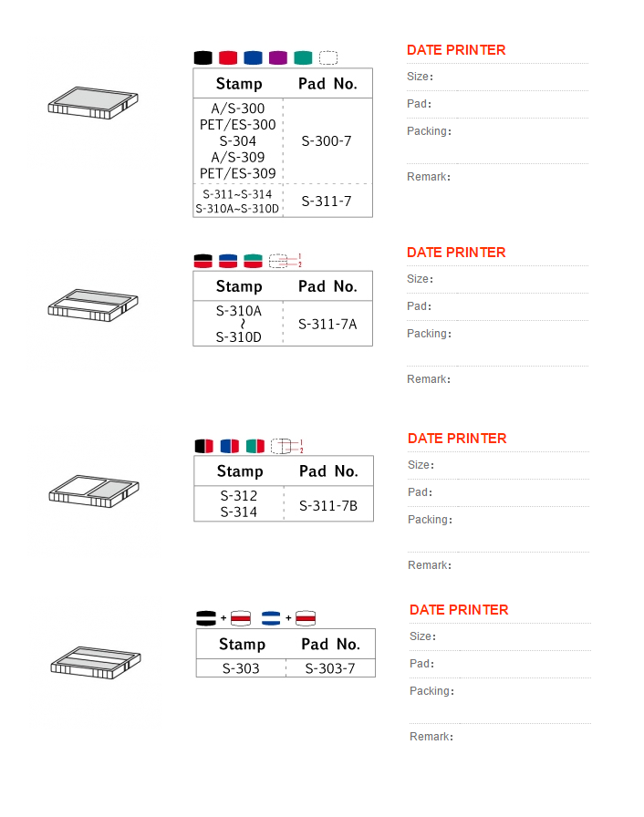This screenshot has width=644, height=817.
Task: Click the dashed empty uninked pad swatch
Action: pyautogui.click(x=328, y=57)
